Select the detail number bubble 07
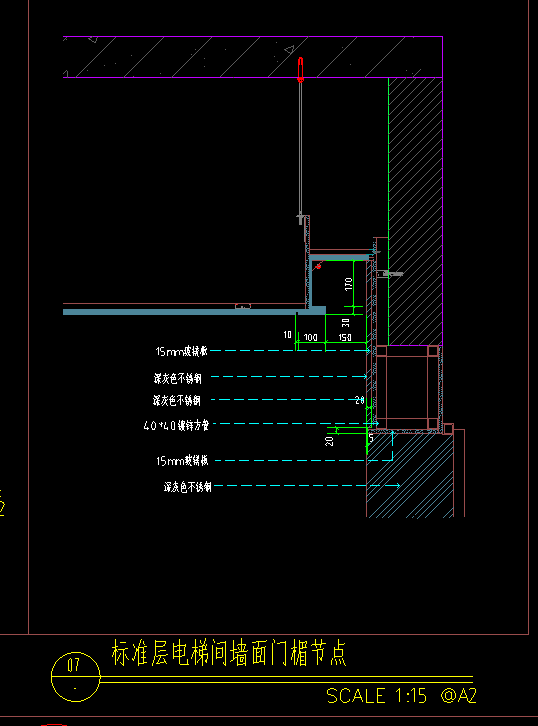This screenshot has height=726, width=538. (x=75, y=677)
